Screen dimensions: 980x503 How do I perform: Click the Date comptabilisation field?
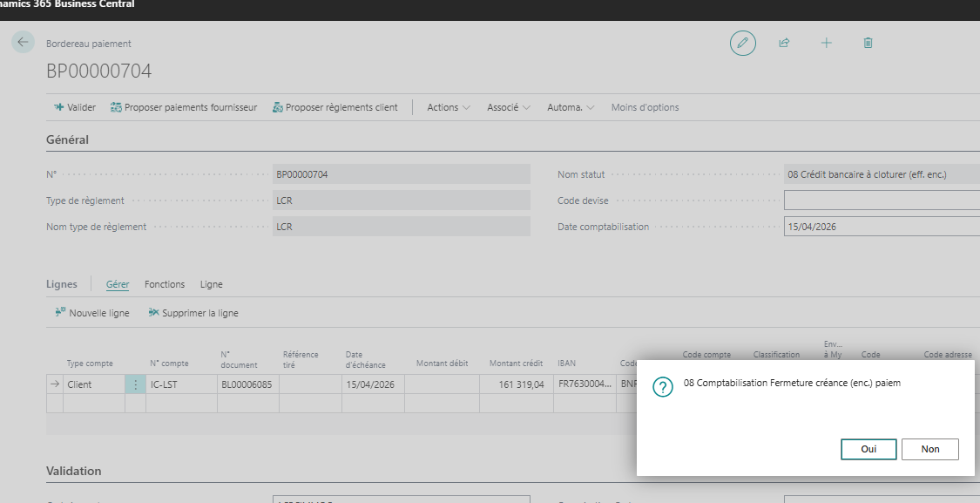pyautogui.click(x=880, y=227)
